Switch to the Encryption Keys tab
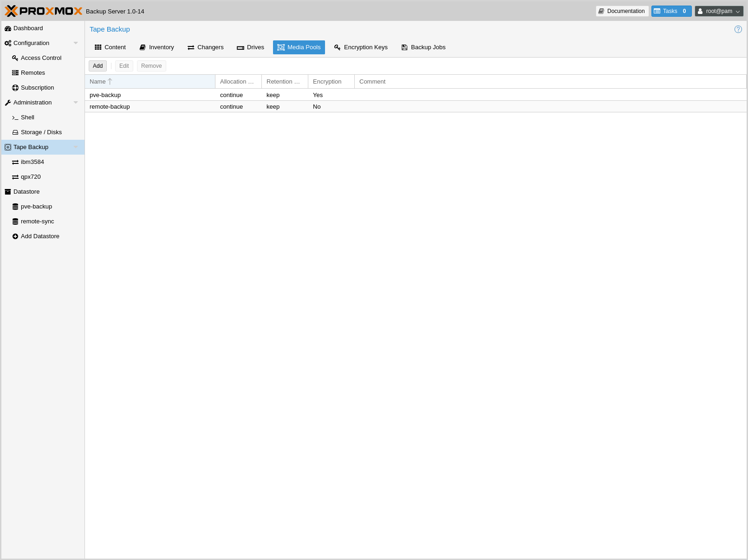The image size is (748, 560). [x=361, y=47]
